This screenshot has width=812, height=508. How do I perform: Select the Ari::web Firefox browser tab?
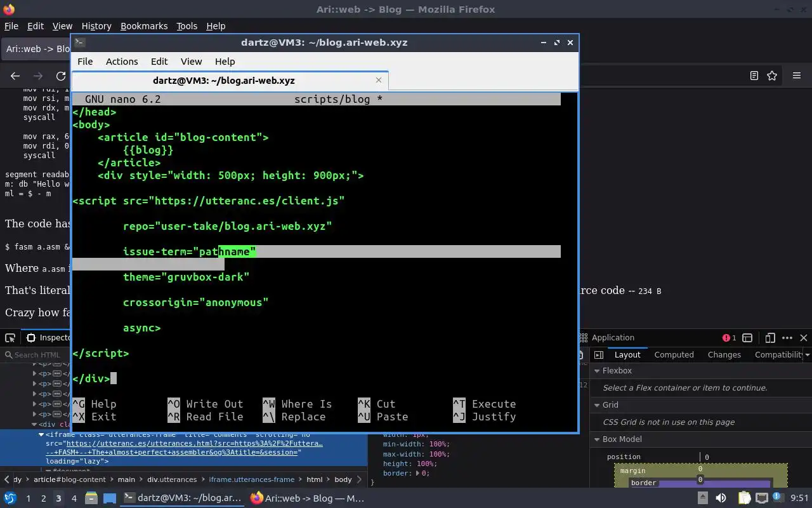pyautogui.click(x=37, y=49)
